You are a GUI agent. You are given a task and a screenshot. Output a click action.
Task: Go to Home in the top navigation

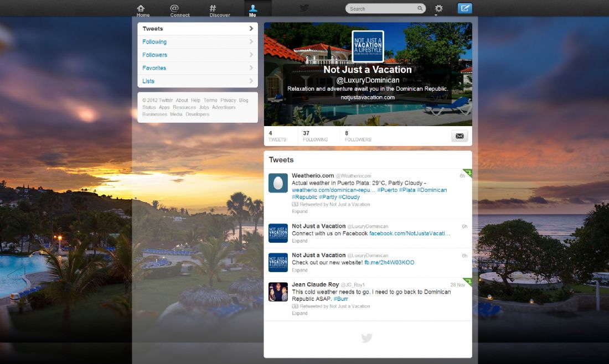point(143,11)
